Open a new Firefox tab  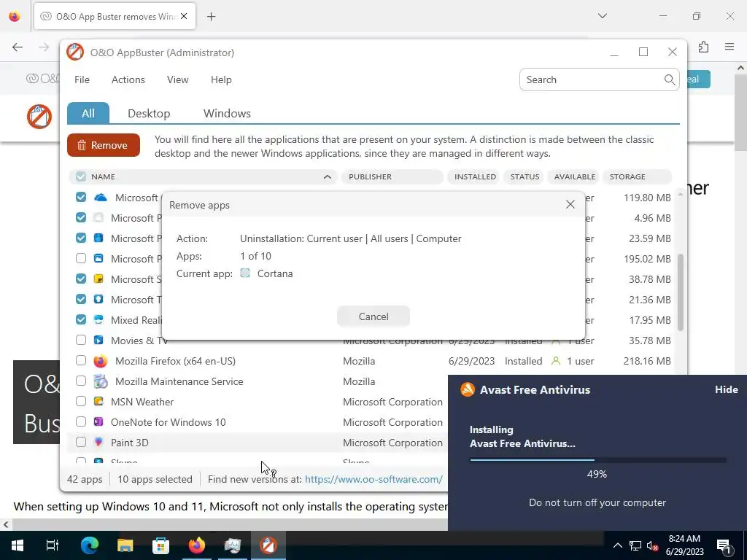[211, 17]
